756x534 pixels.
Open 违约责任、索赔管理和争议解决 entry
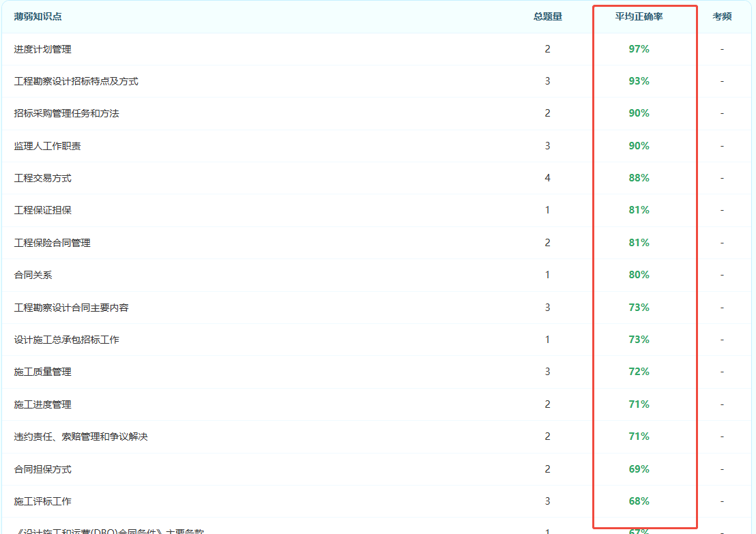(81, 436)
